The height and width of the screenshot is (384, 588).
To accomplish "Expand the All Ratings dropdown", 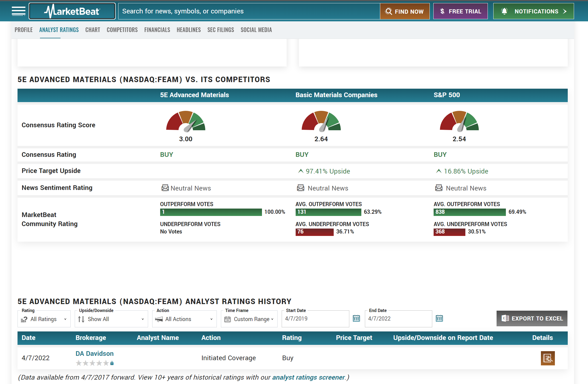I will coord(44,319).
